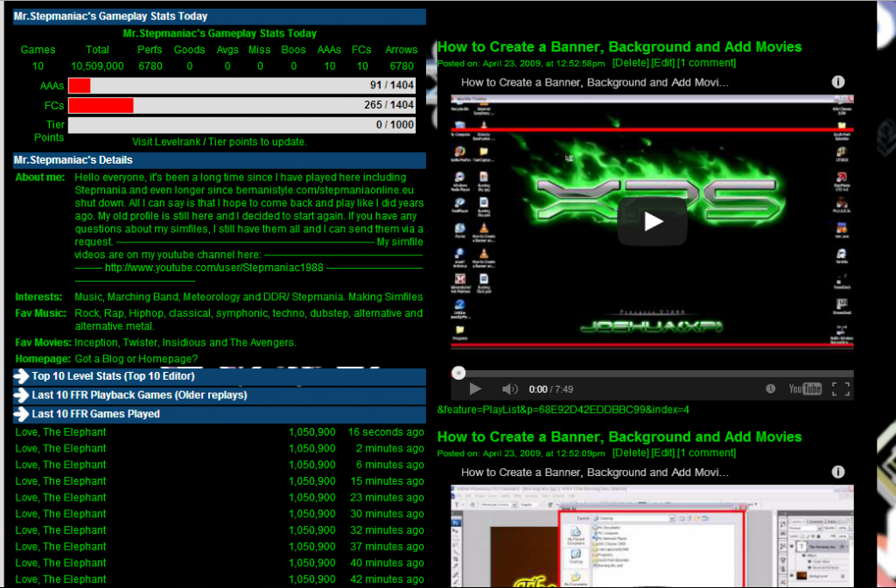896x588 pixels.
Task: Collapse Last 10 FFR Games Played arrow
Action: pyautogui.click(x=21, y=414)
